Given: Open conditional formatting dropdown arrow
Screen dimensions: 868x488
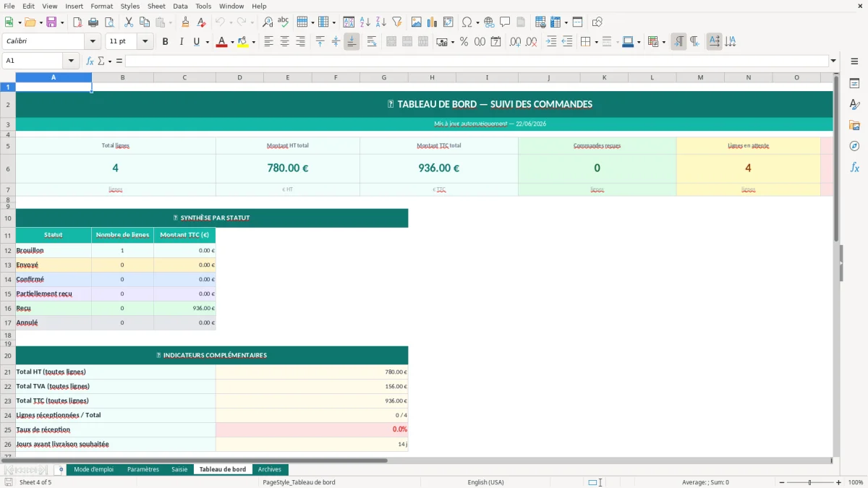Looking at the screenshot, I should [x=664, y=42].
